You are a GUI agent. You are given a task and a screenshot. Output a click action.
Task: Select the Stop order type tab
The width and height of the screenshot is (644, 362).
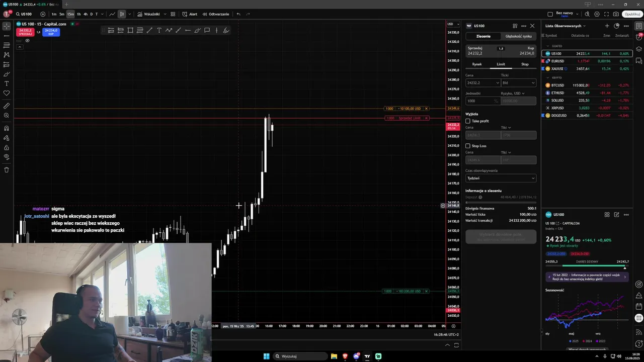pyautogui.click(x=525, y=64)
